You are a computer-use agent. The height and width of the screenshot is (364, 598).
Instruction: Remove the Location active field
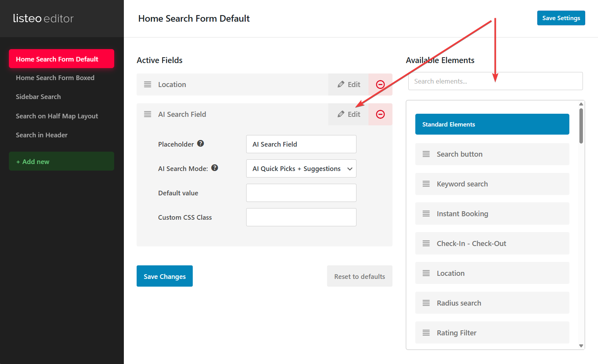point(380,85)
